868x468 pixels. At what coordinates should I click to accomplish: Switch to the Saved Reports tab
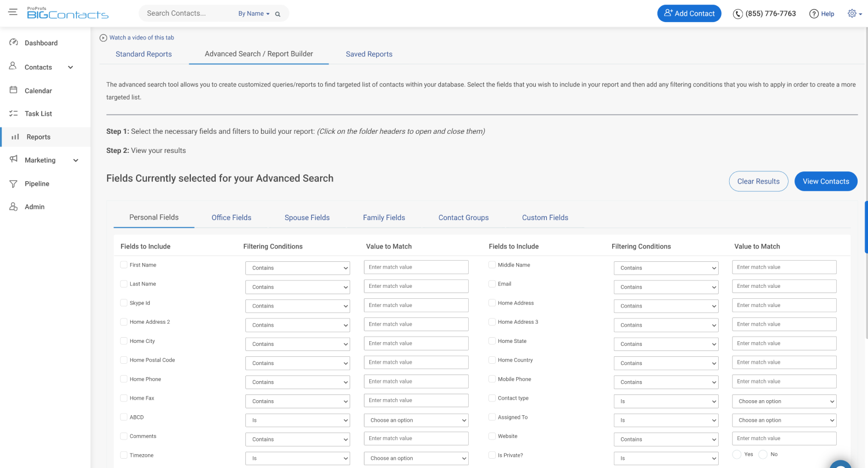click(x=369, y=54)
